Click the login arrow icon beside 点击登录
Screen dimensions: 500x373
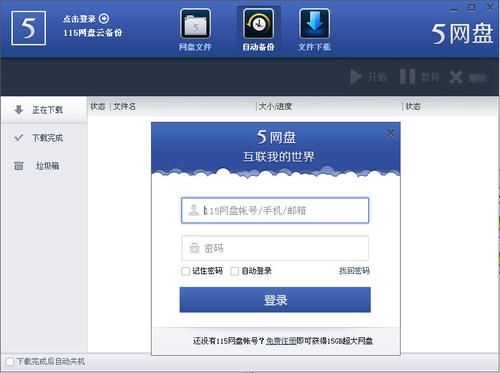(104, 19)
